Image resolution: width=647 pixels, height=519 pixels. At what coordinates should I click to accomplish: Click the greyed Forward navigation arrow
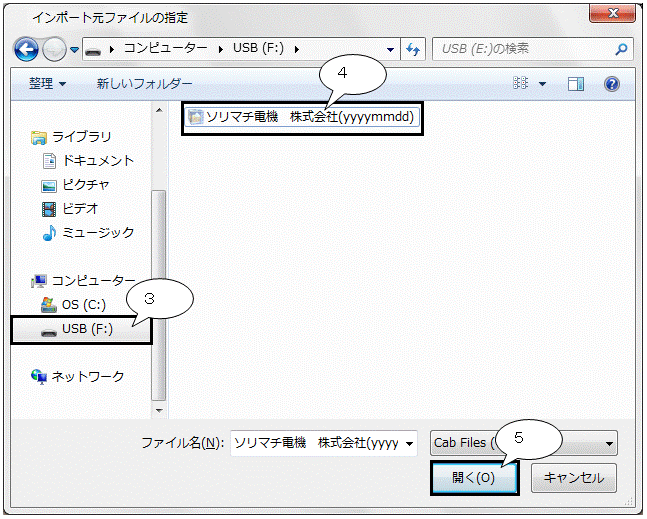[x=54, y=50]
